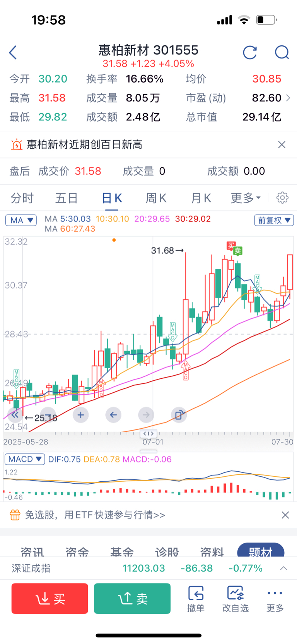Expand the 深证成指 index bar chevron

click(x=283, y=568)
